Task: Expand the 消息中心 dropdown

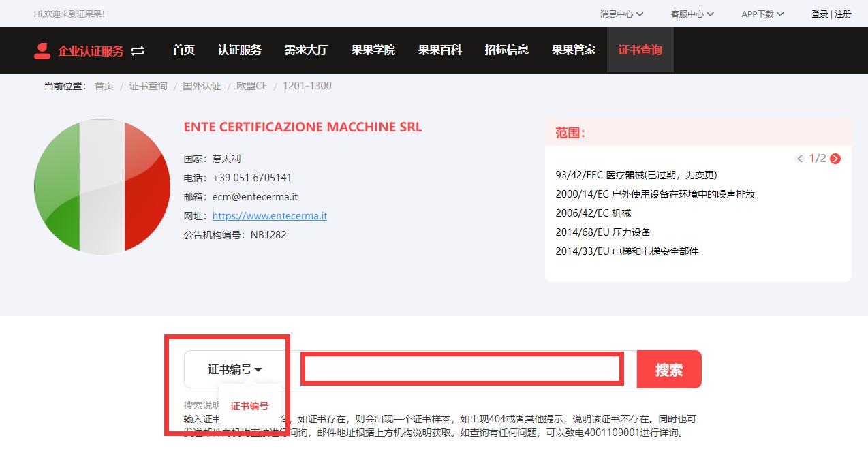Action: pyautogui.click(x=621, y=14)
